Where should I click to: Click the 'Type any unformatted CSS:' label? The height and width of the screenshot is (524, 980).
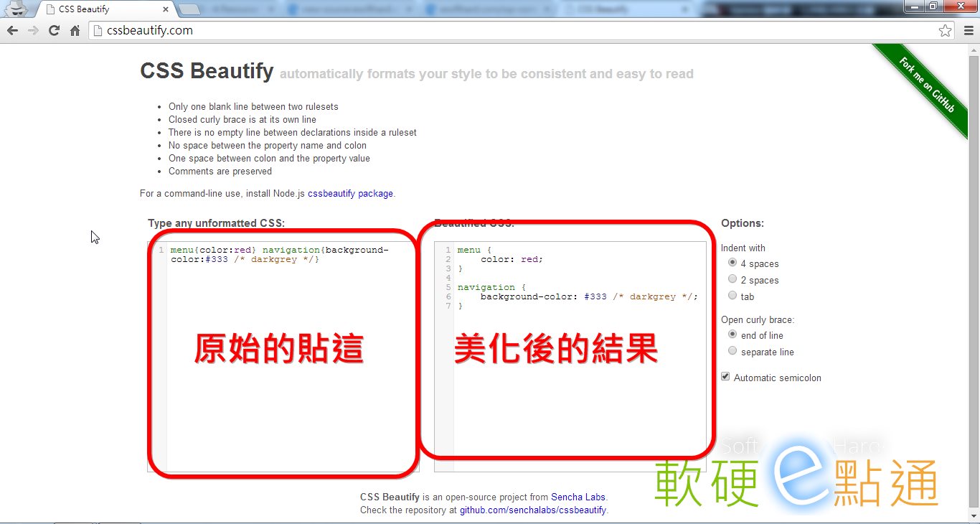tap(217, 223)
